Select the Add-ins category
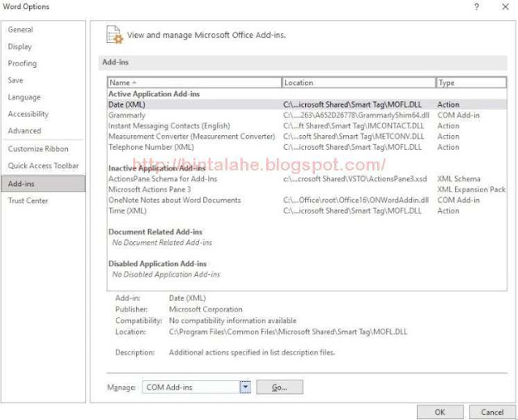 43,184
